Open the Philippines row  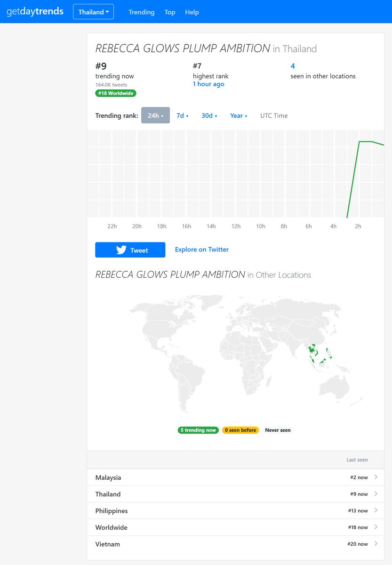click(x=236, y=511)
